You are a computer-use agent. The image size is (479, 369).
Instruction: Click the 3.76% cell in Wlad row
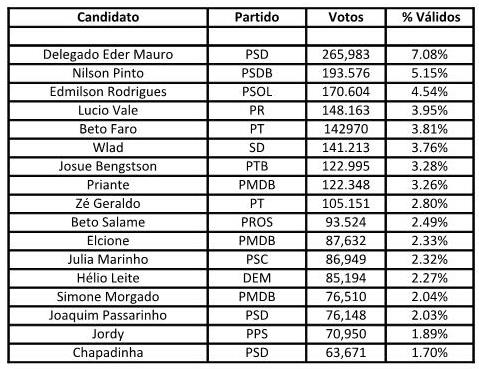[x=430, y=148]
